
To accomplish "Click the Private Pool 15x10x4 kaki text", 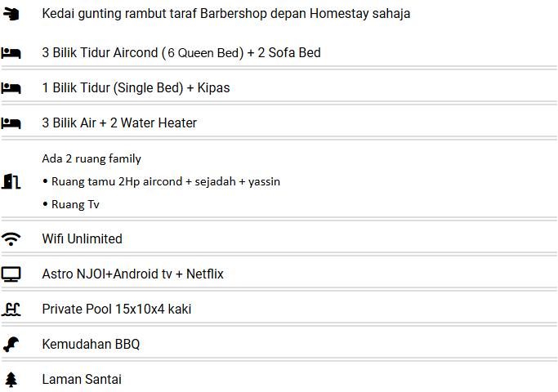I will pos(117,309).
